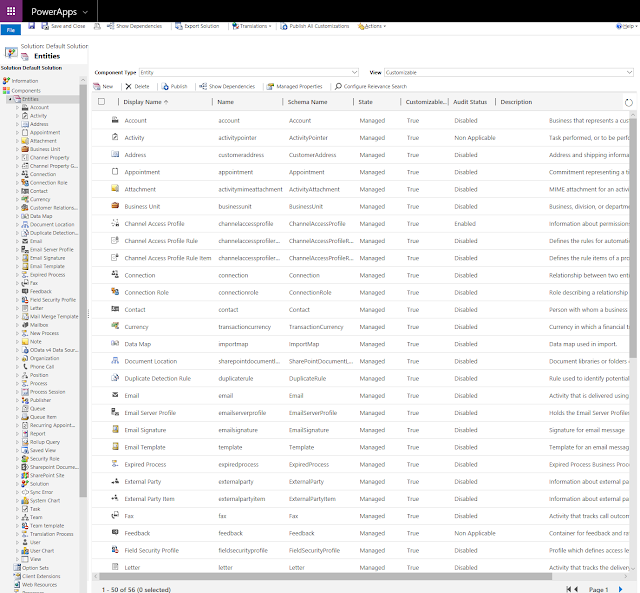Select Phone Call in the tree
This screenshot has height=593, width=640.
[42, 366]
